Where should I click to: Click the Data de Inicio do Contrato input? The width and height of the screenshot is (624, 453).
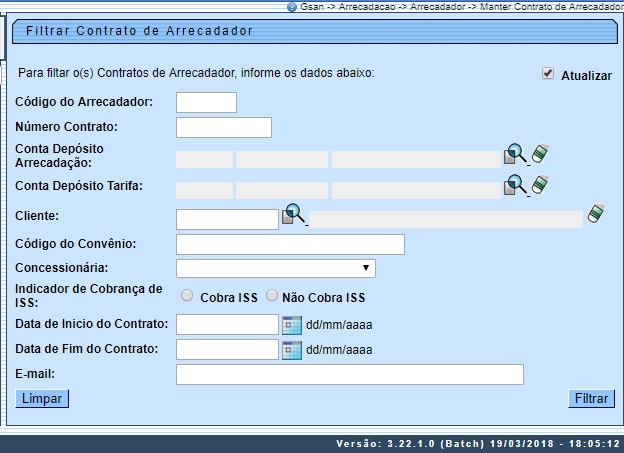tap(227, 324)
